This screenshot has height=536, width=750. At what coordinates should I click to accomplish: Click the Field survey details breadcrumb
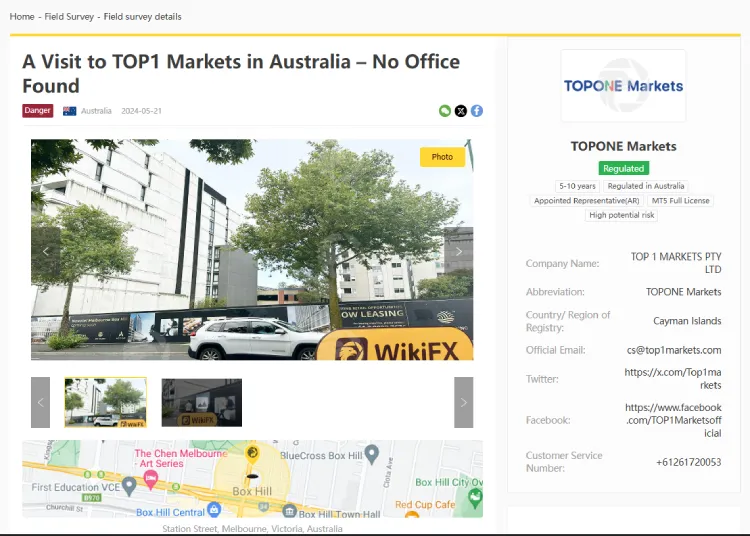pos(143,17)
